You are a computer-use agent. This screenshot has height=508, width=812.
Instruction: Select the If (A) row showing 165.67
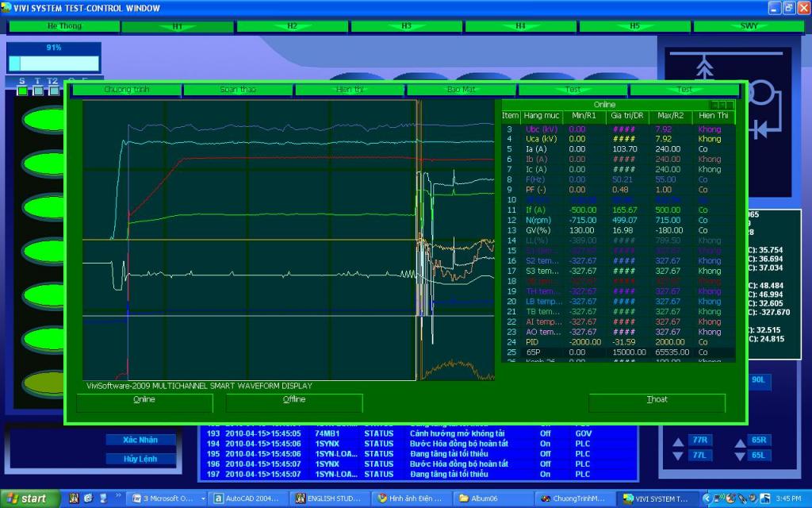click(x=618, y=210)
